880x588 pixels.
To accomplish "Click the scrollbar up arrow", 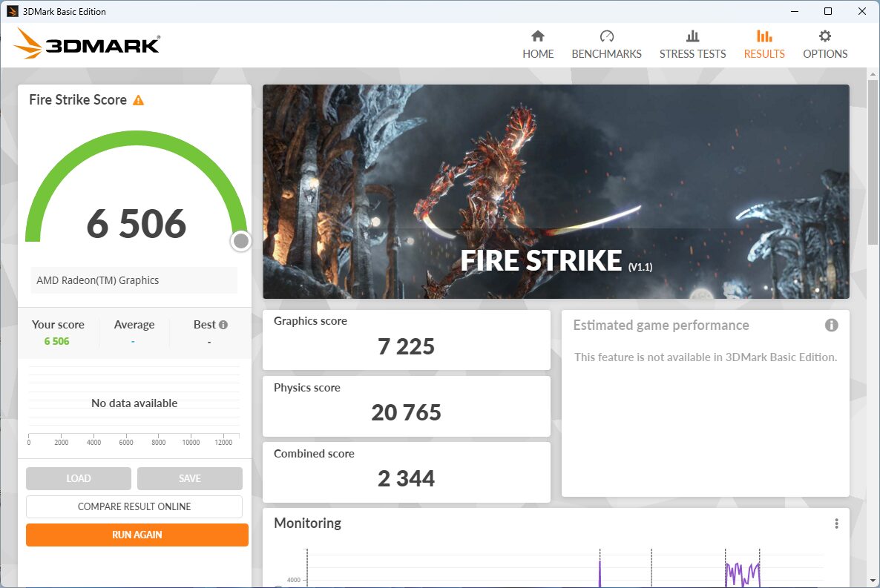I will pos(872,74).
